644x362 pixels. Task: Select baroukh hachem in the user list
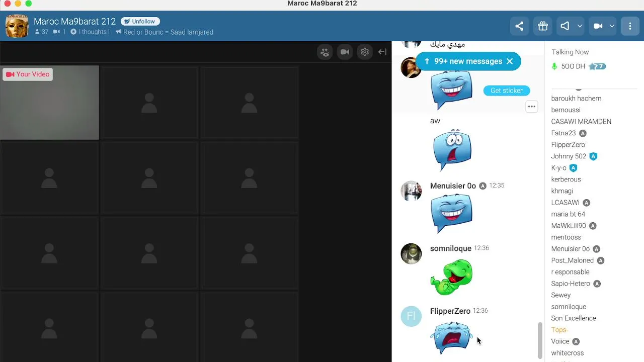point(576,99)
